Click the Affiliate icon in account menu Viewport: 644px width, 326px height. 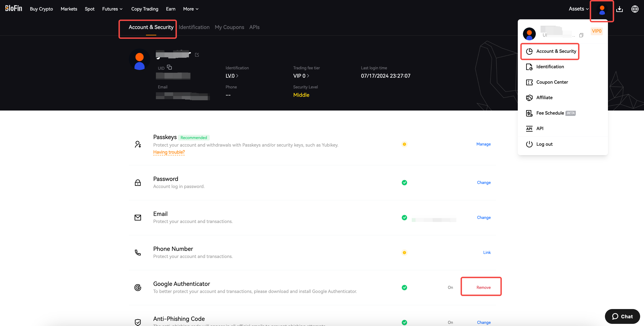pos(529,97)
